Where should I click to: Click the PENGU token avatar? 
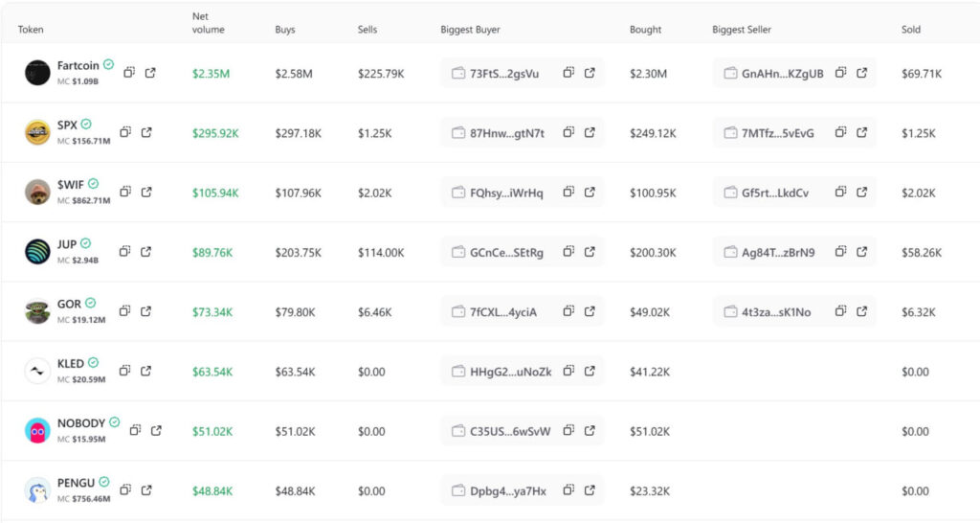[37, 490]
